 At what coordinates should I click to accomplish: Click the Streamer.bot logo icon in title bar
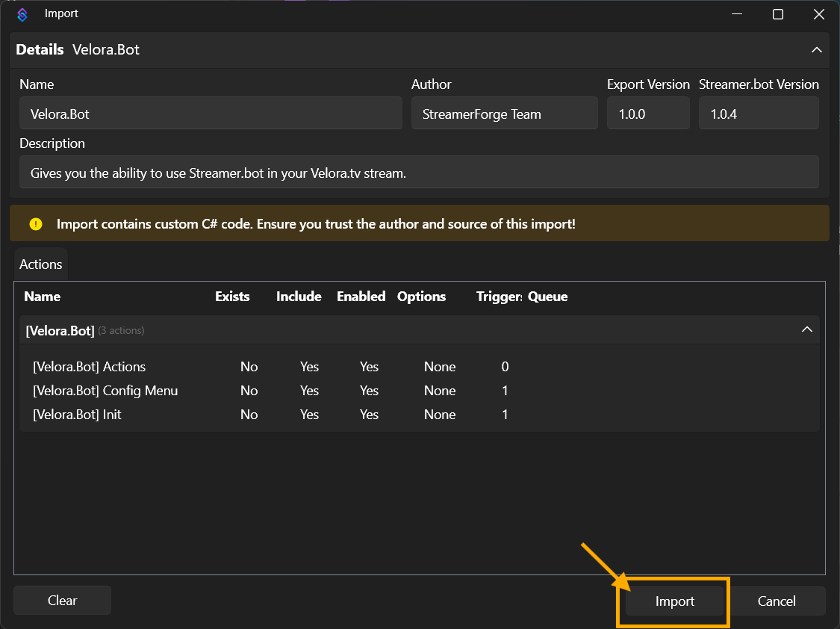click(22, 14)
